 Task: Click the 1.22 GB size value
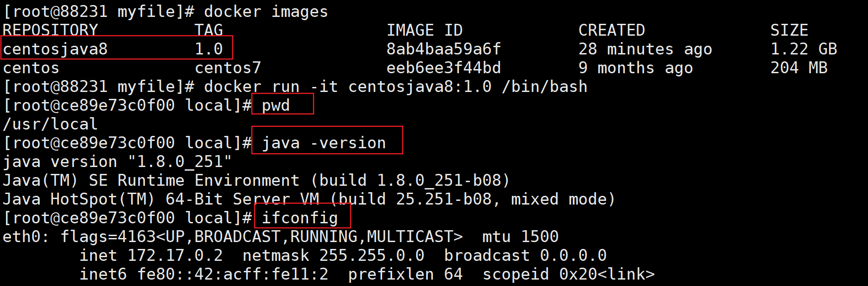(x=804, y=49)
